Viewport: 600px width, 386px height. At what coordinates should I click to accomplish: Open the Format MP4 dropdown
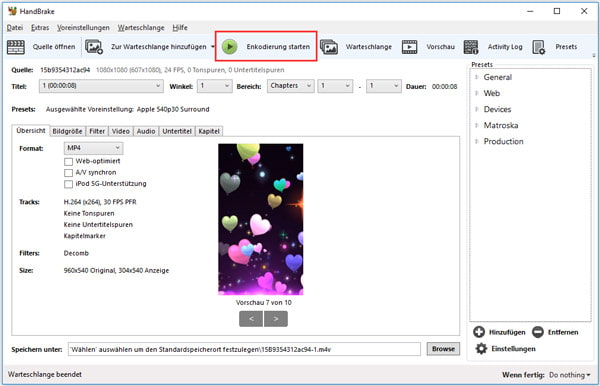(x=93, y=148)
